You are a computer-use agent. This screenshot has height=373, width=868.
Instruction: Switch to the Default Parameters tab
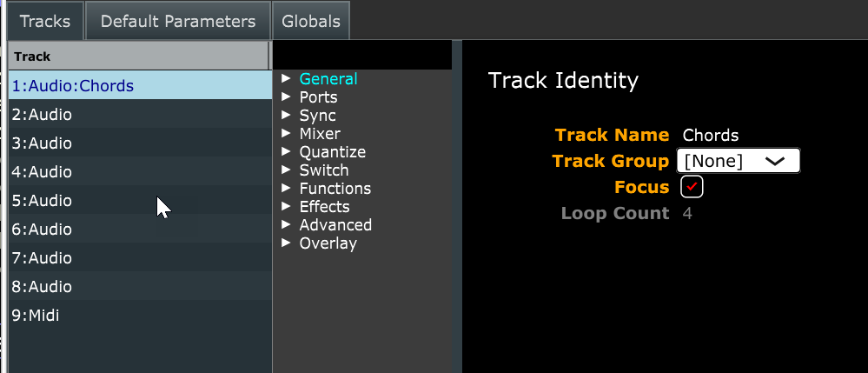[178, 21]
